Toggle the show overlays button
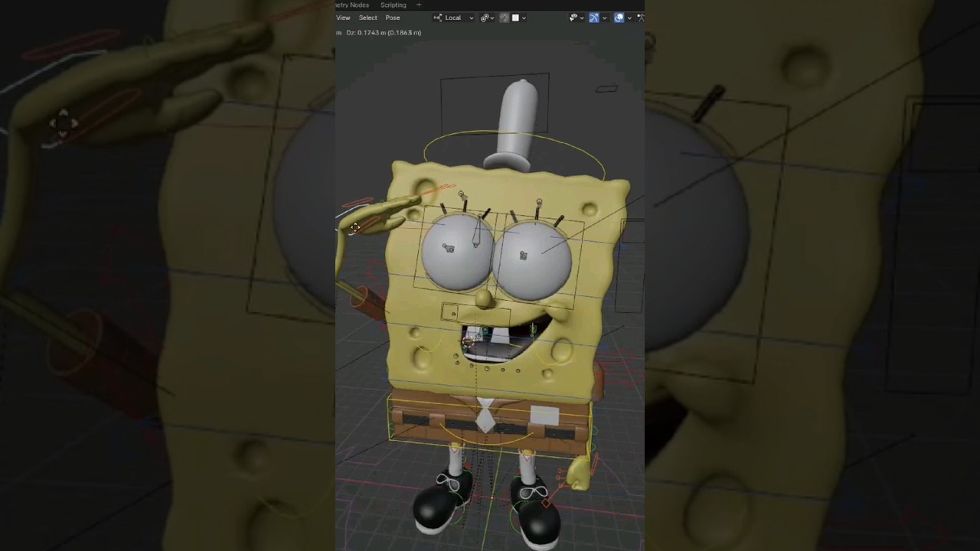The height and width of the screenshot is (551, 980). click(x=619, y=18)
